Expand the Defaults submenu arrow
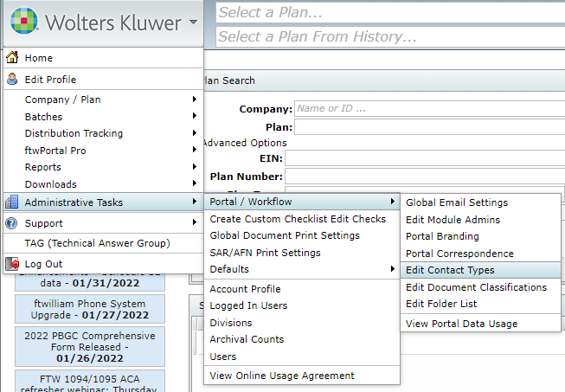Viewport: 565px width, 392px height. click(x=393, y=269)
